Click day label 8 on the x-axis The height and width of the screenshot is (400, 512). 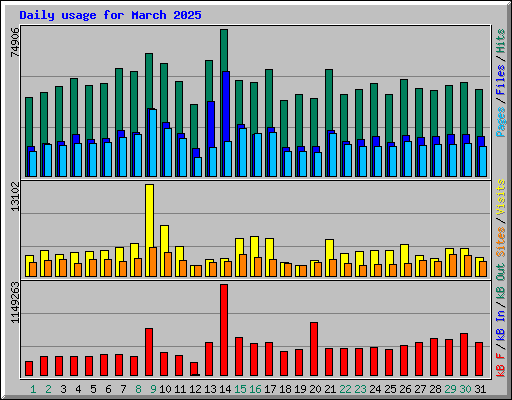[138, 389]
